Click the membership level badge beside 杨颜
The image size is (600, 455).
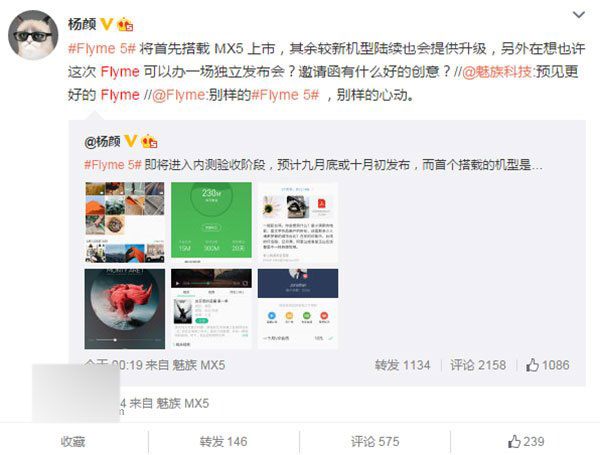(x=125, y=24)
